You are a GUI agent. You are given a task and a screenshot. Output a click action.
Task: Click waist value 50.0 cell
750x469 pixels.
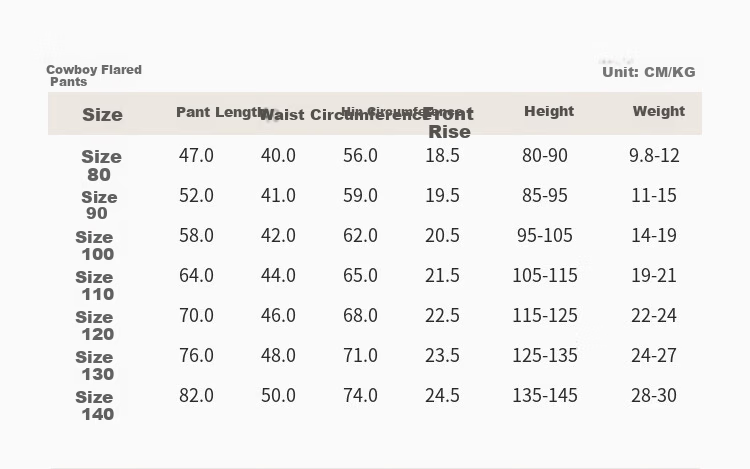(278, 395)
